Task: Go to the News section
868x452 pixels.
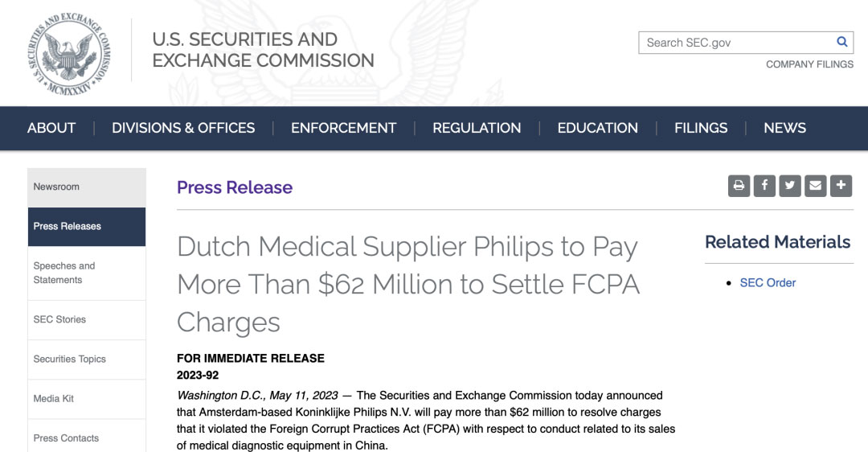Action: coord(784,128)
